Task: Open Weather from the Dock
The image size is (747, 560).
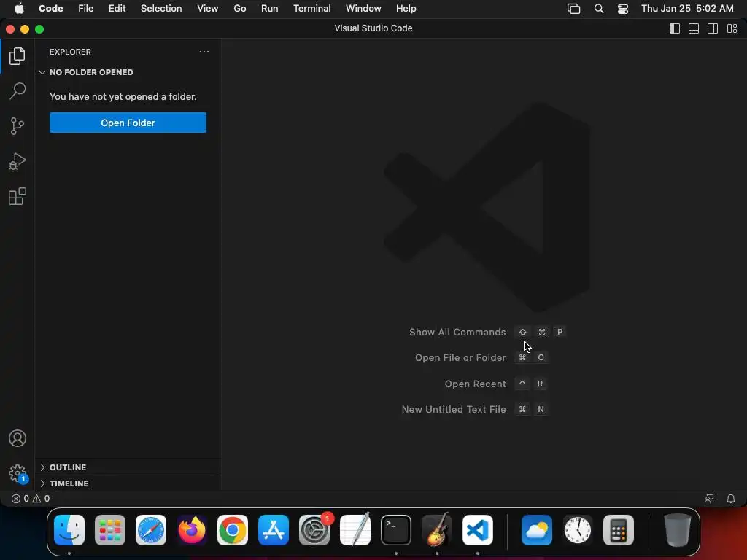Action: point(537,530)
